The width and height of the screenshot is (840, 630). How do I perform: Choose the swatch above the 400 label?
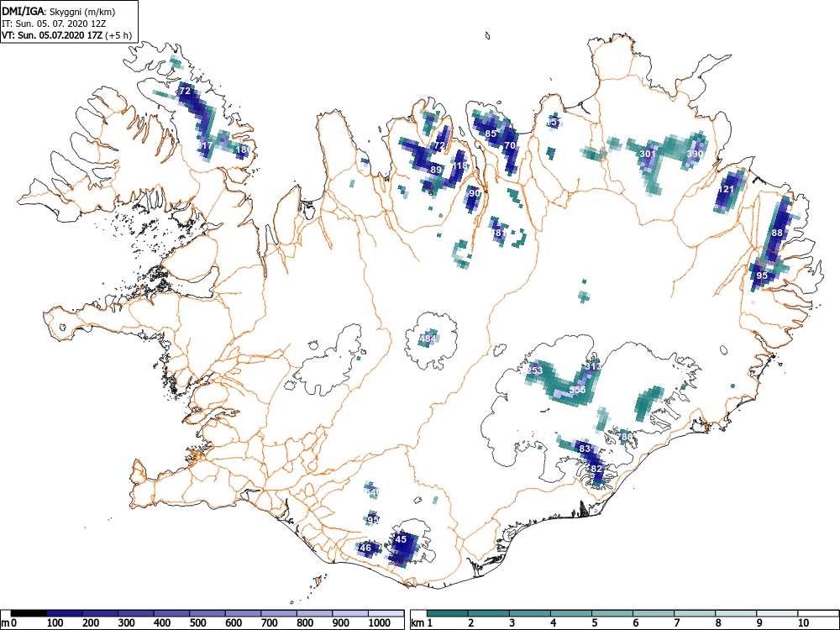pos(172,613)
